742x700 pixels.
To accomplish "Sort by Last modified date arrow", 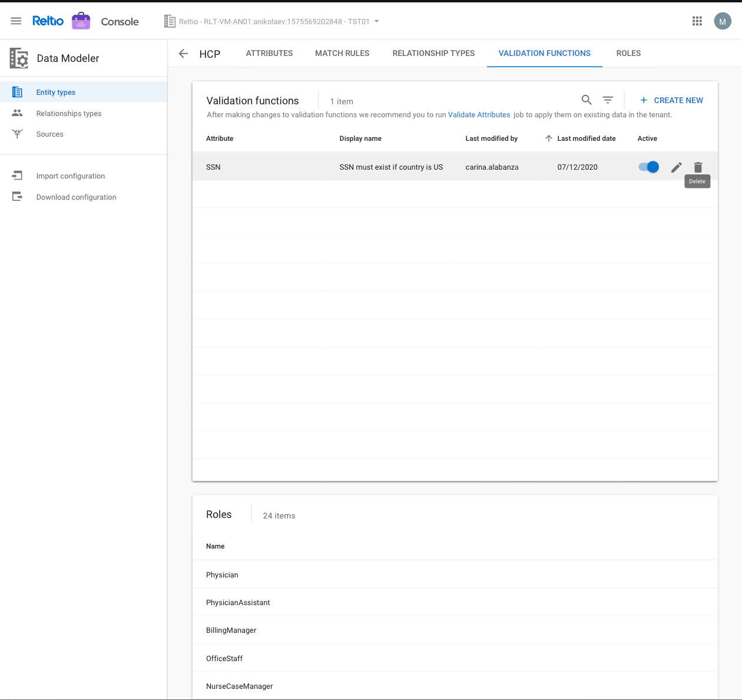I will click(x=549, y=138).
